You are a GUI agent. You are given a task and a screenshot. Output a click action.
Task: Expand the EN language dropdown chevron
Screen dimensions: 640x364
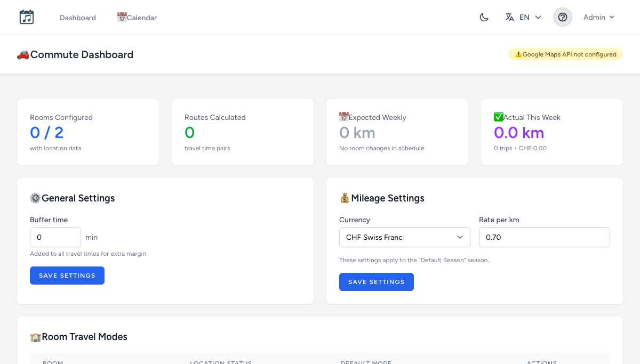[538, 17]
